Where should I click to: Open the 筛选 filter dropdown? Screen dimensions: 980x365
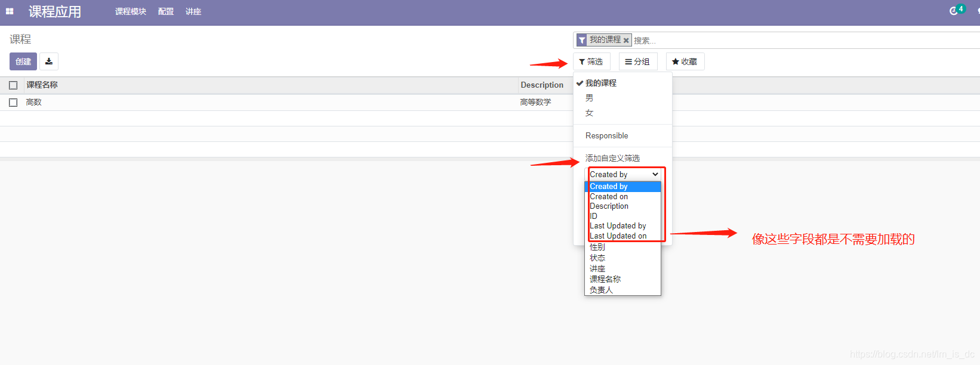(591, 61)
